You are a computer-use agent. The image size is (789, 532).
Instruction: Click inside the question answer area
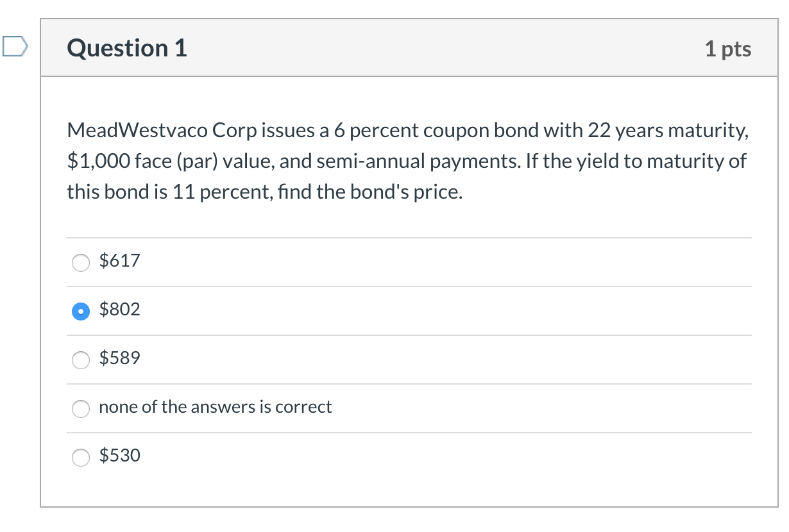click(x=409, y=288)
